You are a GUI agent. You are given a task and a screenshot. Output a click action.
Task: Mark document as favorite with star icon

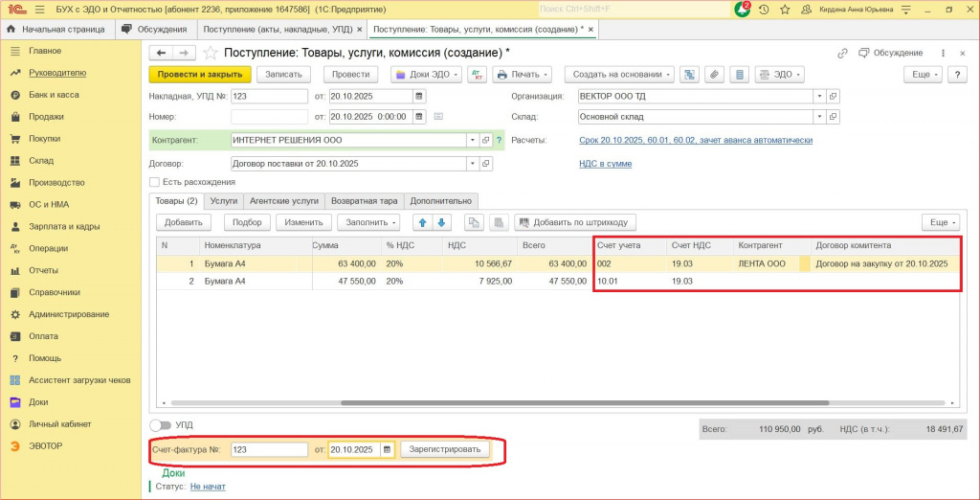(x=211, y=53)
